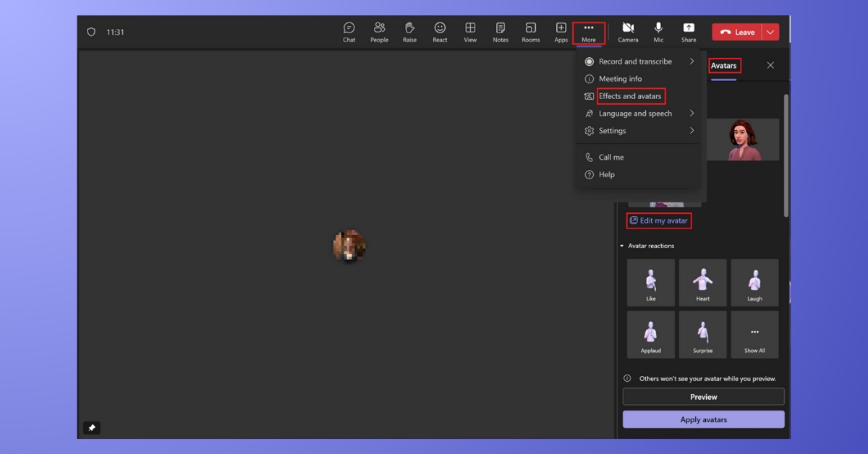The width and height of the screenshot is (868, 454).
Task: Open the Chat panel icon
Action: pos(349,32)
